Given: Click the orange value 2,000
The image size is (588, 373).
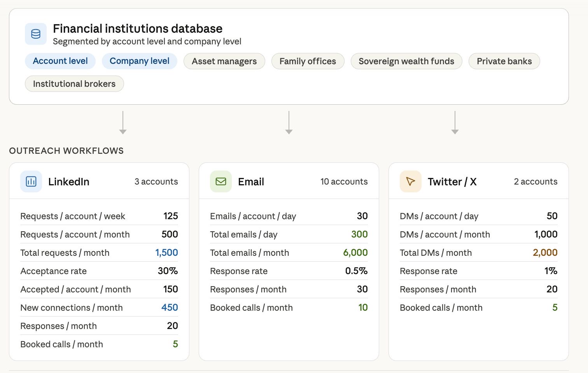Looking at the screenshot, I should pos(545,253).
